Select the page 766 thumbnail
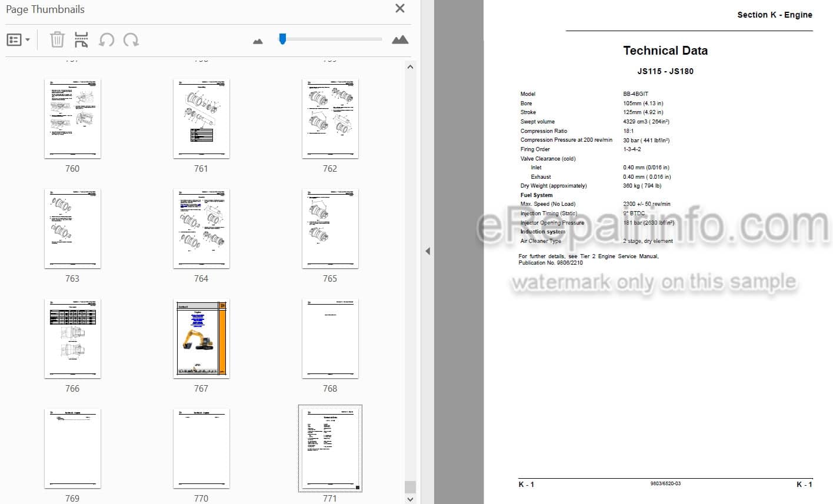 tap(72, 339)
